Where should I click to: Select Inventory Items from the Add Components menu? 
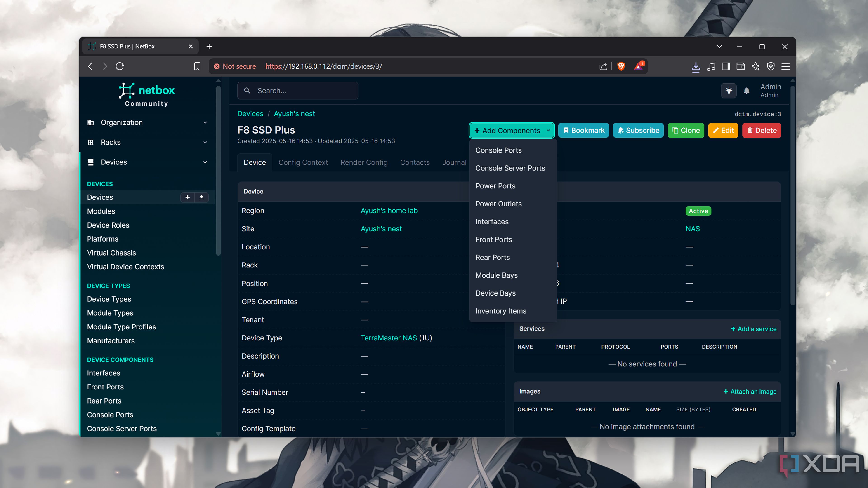[501, 311]
